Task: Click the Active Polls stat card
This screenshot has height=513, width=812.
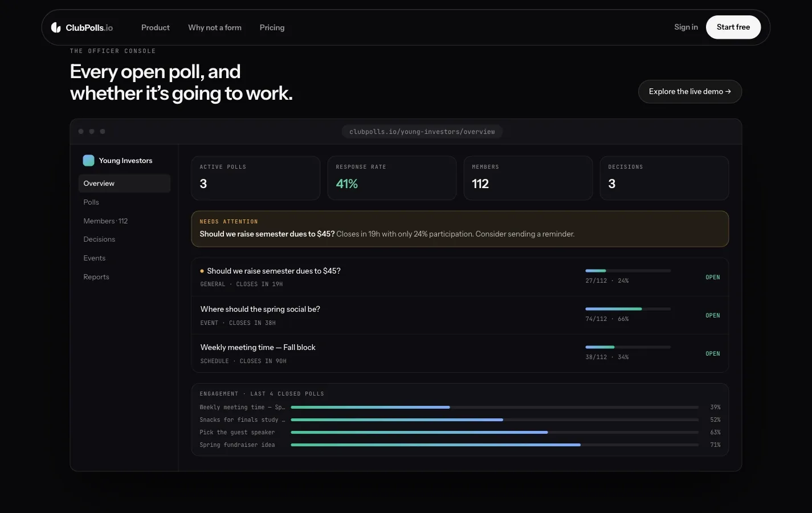Action: tap(256, 178)
